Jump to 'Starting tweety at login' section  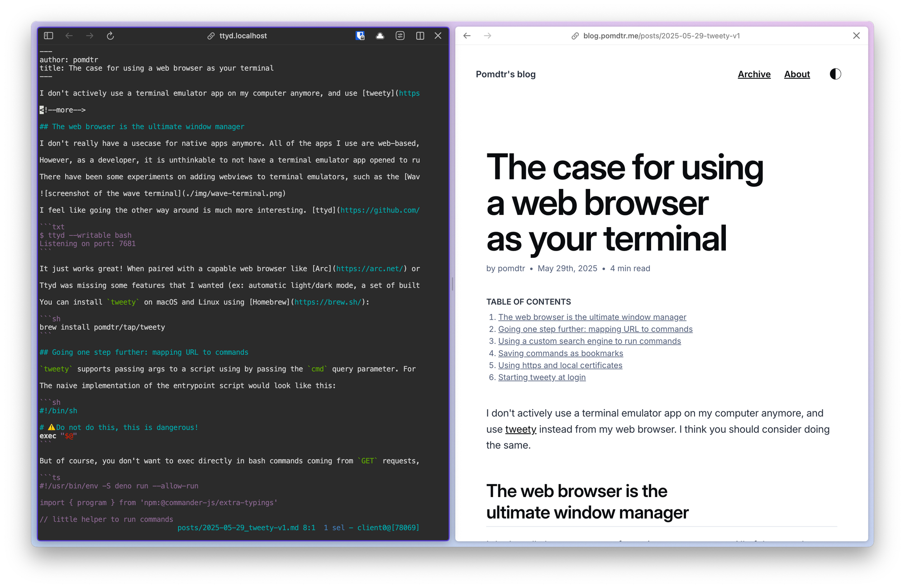pyautogui.click(x=542, y=377)
